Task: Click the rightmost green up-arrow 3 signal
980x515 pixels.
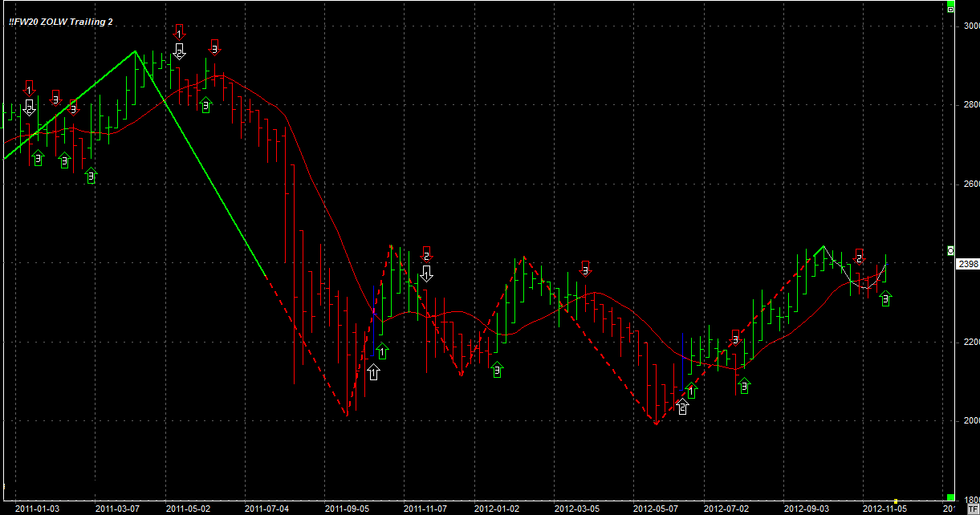Action: coord(886,298)
